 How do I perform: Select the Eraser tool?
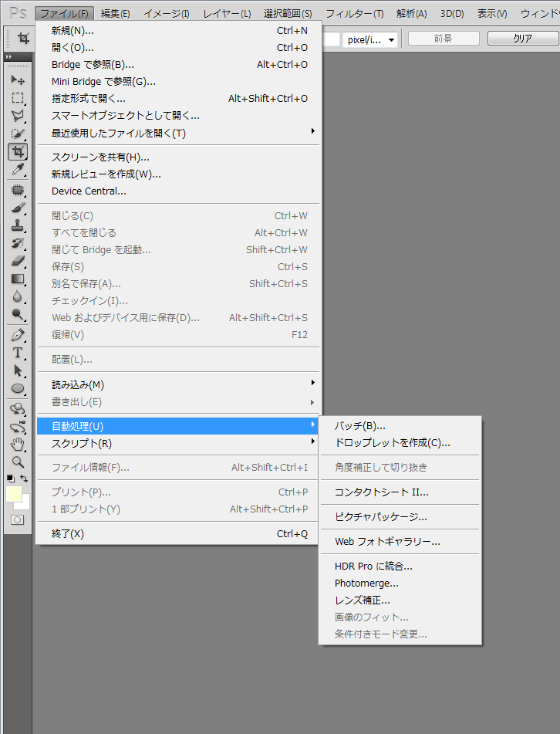18,261
